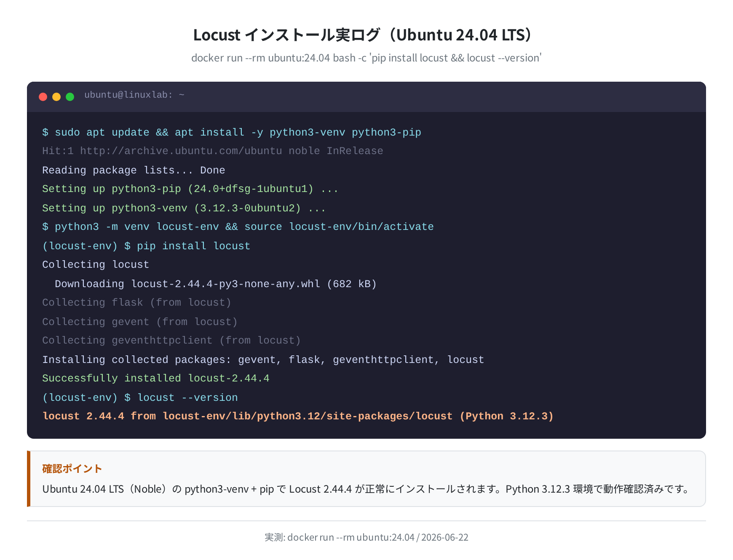
Task: Click the 'Collecting geventhttpclient (from locust)' line
Action: point(171,341)
